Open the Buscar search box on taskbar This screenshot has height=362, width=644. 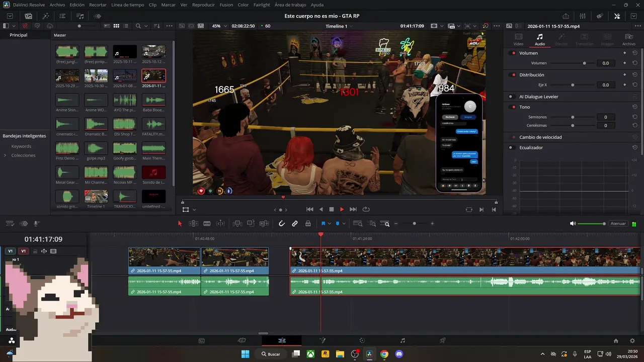271,354
